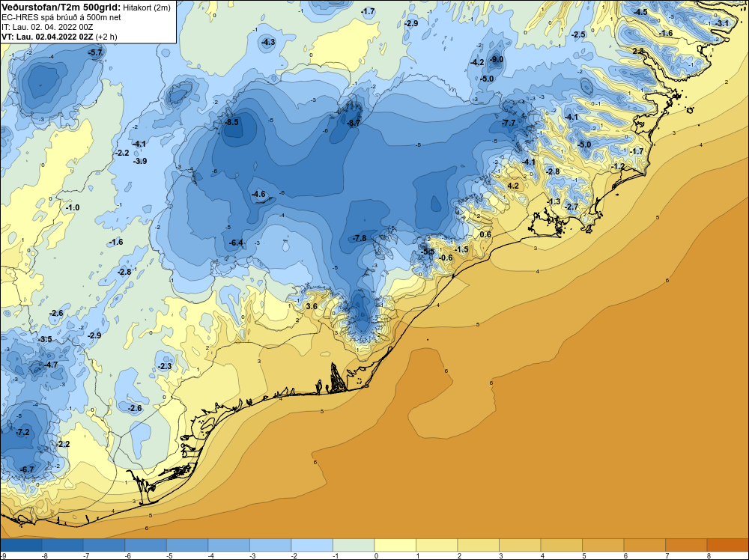Click the -6.4 temperature label
The width and height of the screenshot is (749, 560).
[x=235, y=243]
